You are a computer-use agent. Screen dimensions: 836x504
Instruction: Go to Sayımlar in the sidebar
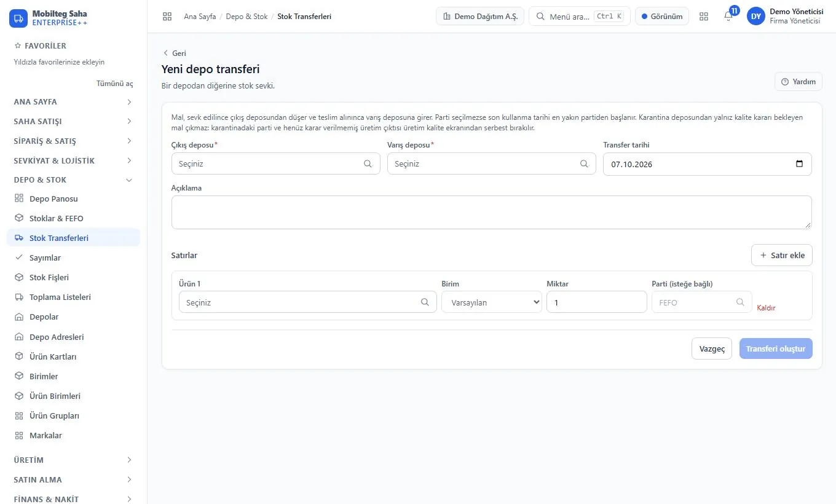coord(73,258)
